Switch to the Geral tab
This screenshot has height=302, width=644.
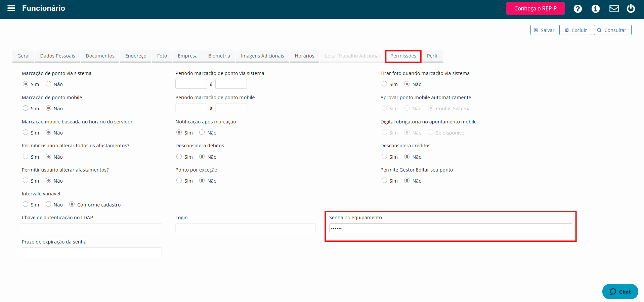[x=24, y=56]
